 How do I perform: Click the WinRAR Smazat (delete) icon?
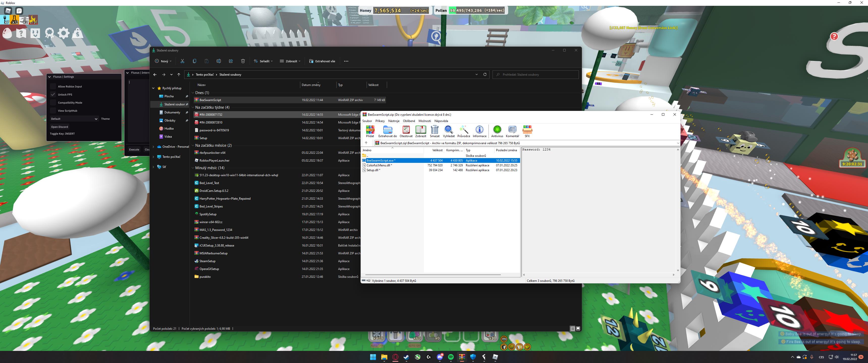pos(435,131)
